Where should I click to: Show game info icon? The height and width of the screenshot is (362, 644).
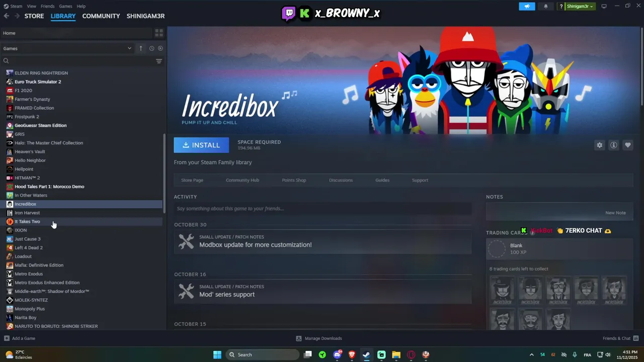[x=613, y=145]
